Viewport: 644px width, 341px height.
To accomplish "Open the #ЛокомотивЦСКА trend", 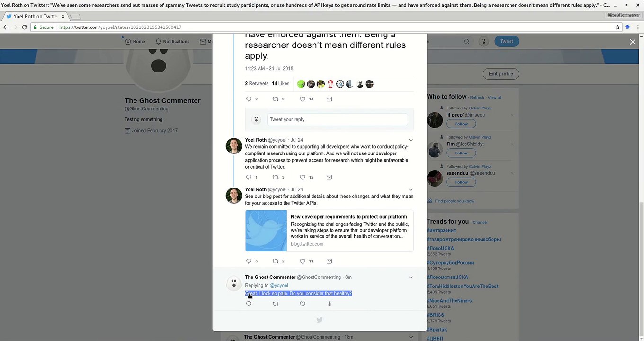I will [447, 278].
